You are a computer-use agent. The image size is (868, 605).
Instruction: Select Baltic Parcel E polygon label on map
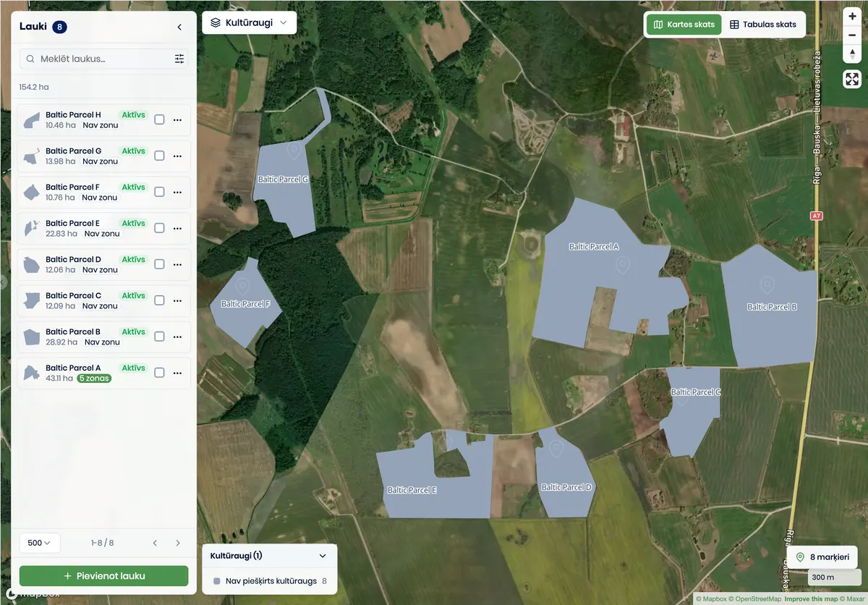412,491
